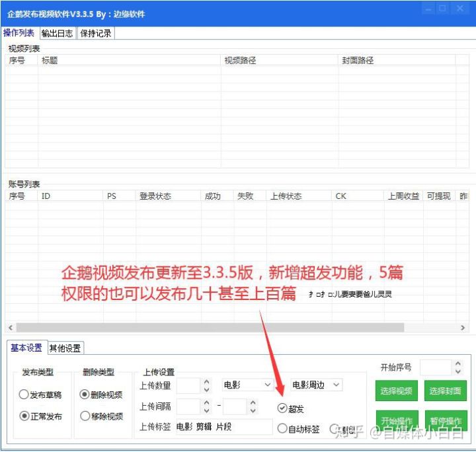476x452 pixels.
Task: Click the scrollbar left arrow in account list
Action: coord(11,328)
